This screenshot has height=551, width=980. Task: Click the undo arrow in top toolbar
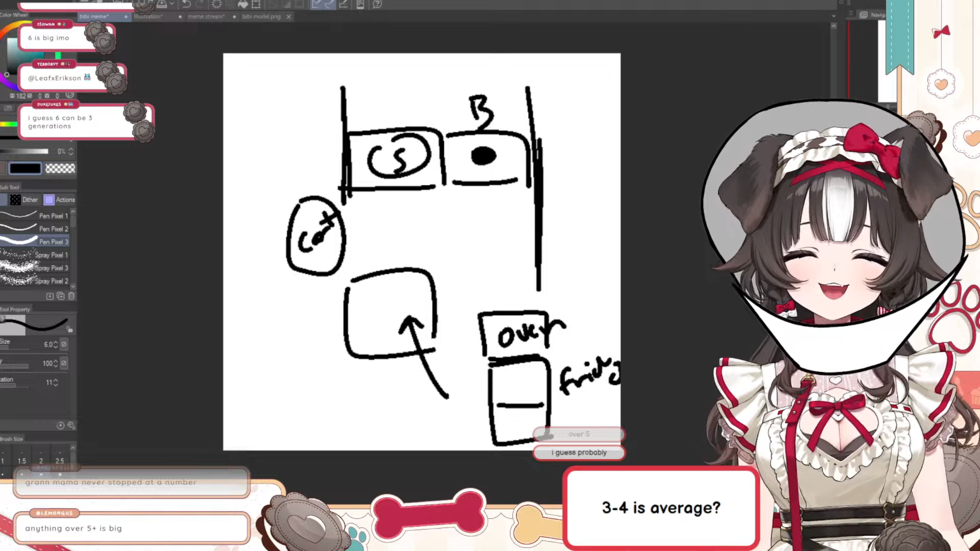[186, 4]
